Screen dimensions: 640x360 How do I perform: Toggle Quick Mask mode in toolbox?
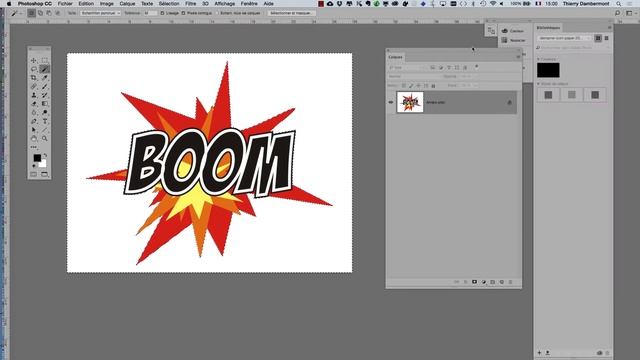coord(34,175)
